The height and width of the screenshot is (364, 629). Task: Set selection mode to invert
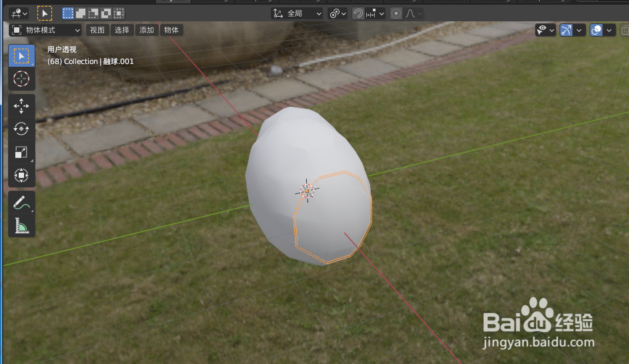point(106,13)
